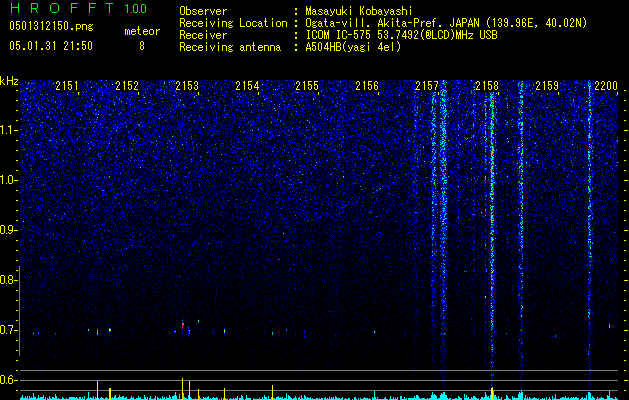
Task: Click the 1.0 kHz axis label
Action: 7,180
